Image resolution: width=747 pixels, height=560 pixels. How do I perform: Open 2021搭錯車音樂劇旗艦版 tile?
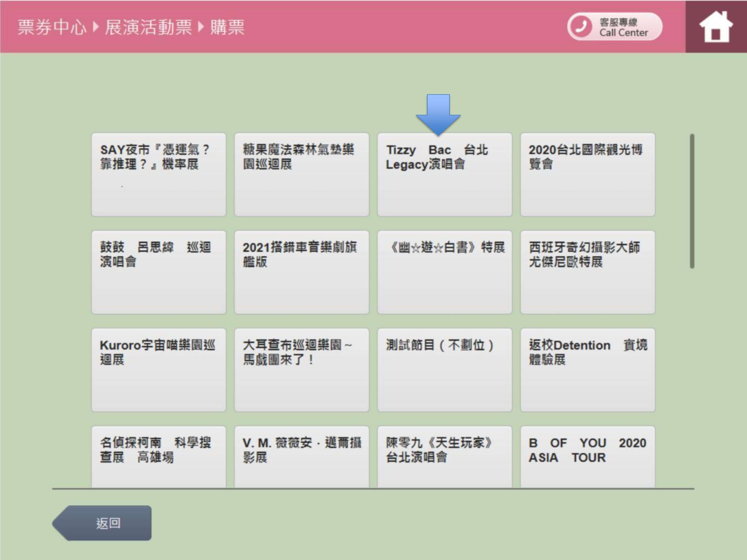[302, 272]
